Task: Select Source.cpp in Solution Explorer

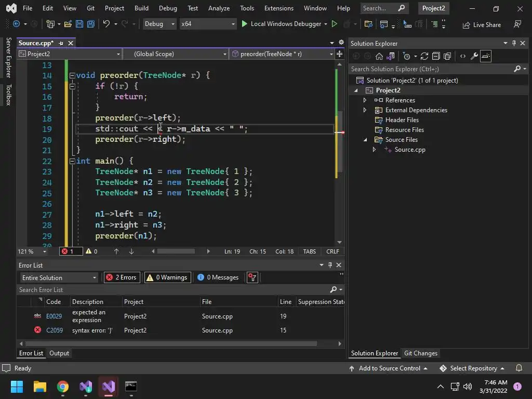Action: [x=409, y=150]
